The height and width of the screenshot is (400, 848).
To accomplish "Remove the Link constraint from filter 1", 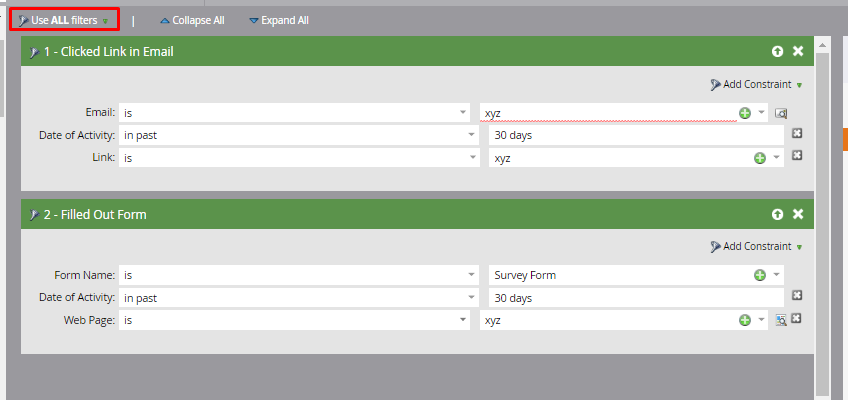I will [x=797, y=156].
